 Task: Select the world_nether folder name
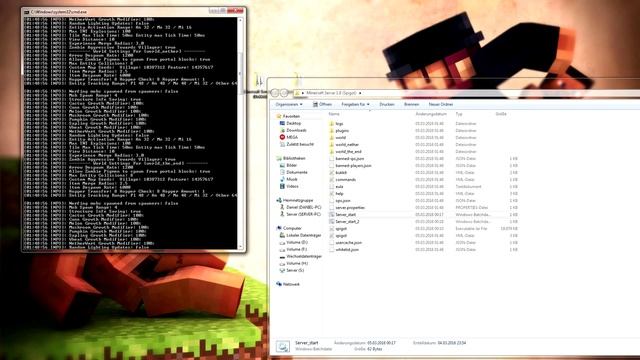[347, 144]
